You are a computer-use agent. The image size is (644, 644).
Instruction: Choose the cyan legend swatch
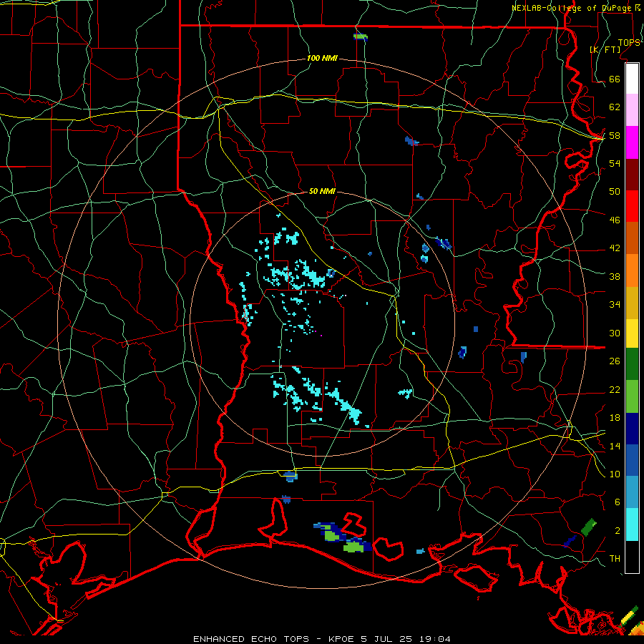[632, 525]
